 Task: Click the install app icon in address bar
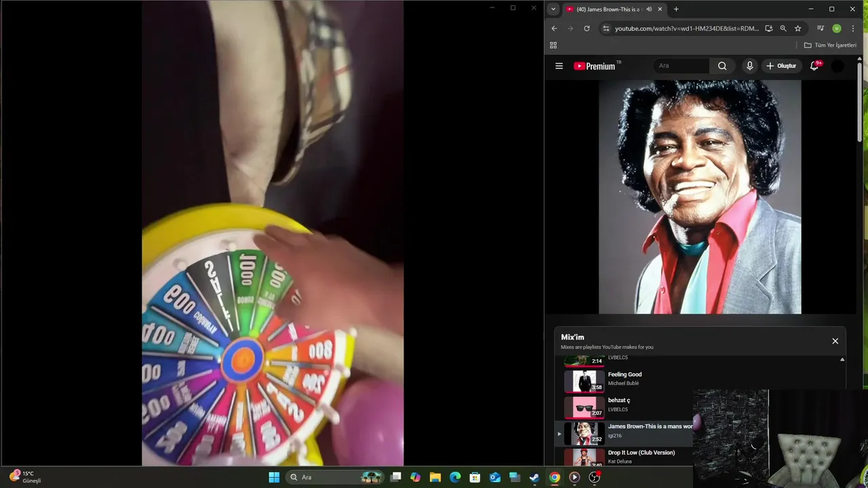point(768,28)
